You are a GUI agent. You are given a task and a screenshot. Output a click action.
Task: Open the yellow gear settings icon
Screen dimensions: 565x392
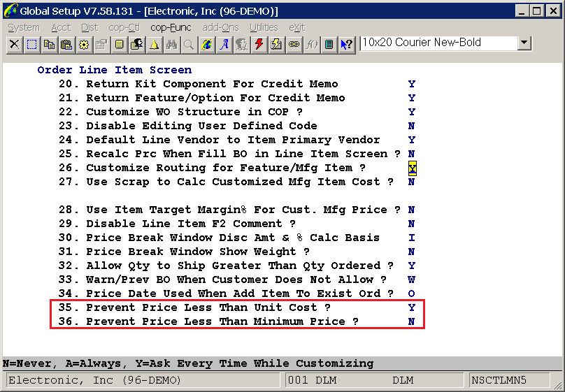click(x=85, y=45)
